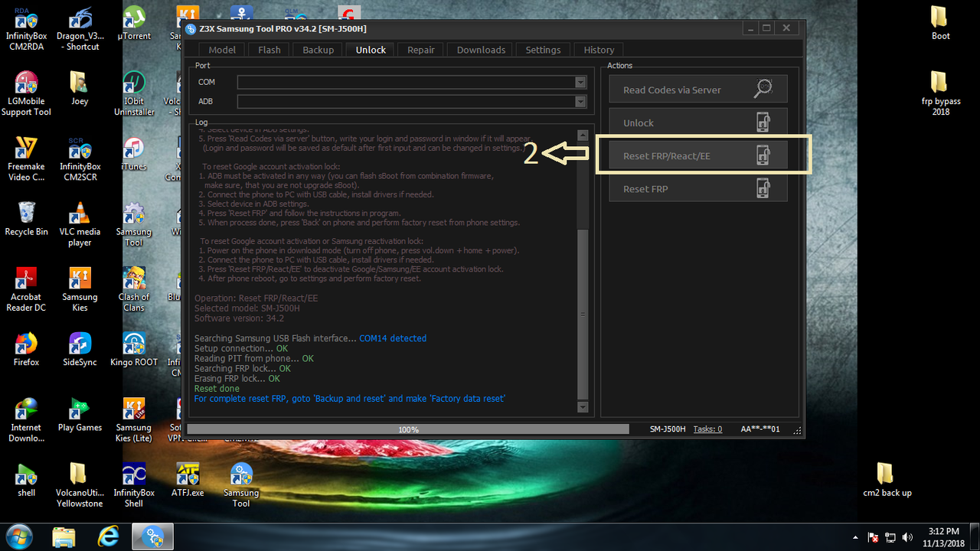
Task: Select the Internet Download Manager icon
Action: pos(26,420)
